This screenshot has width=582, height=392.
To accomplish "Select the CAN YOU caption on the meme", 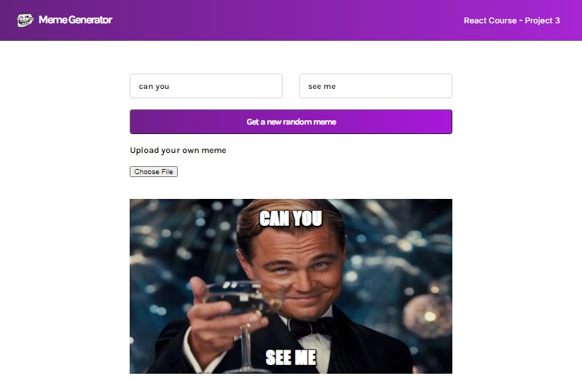I will 291,219.
